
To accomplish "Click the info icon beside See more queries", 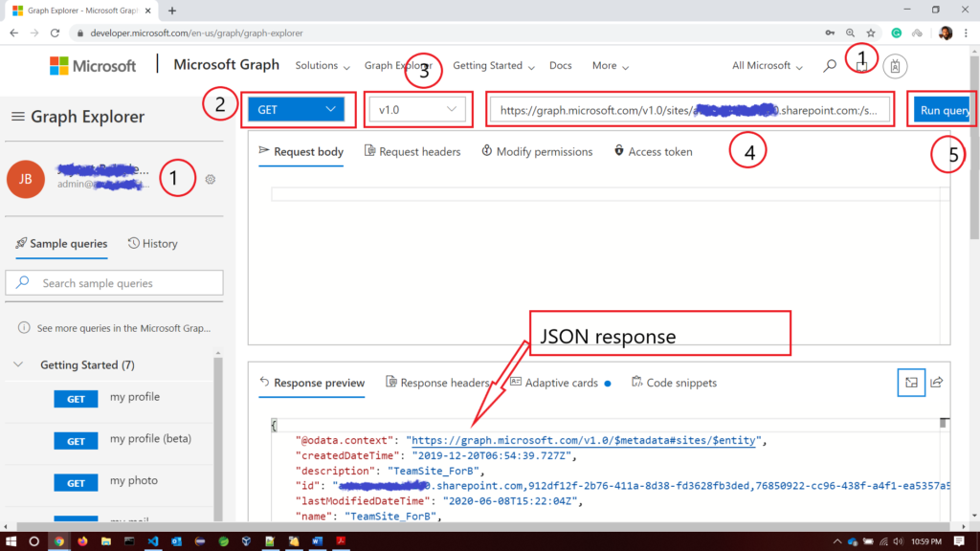I will click(24, 328).
